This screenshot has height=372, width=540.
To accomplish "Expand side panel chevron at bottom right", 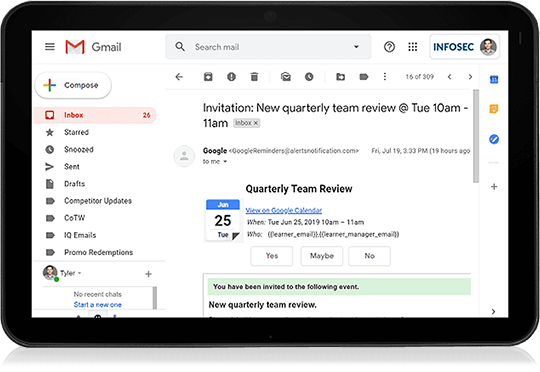I will pos(493,311).
